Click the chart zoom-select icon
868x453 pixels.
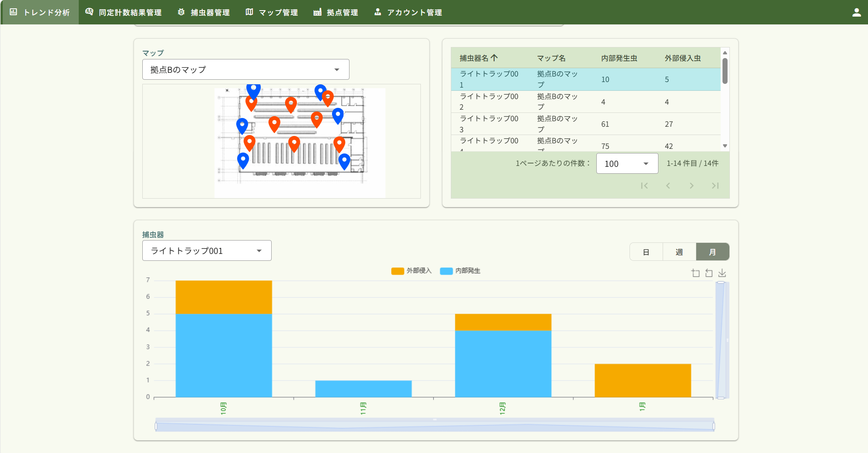[695, 273]
